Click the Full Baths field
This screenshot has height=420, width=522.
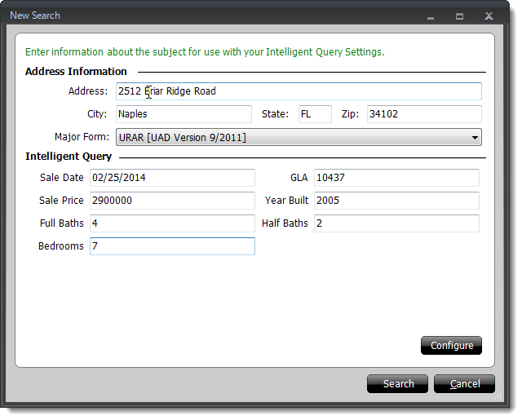point(171,223)
